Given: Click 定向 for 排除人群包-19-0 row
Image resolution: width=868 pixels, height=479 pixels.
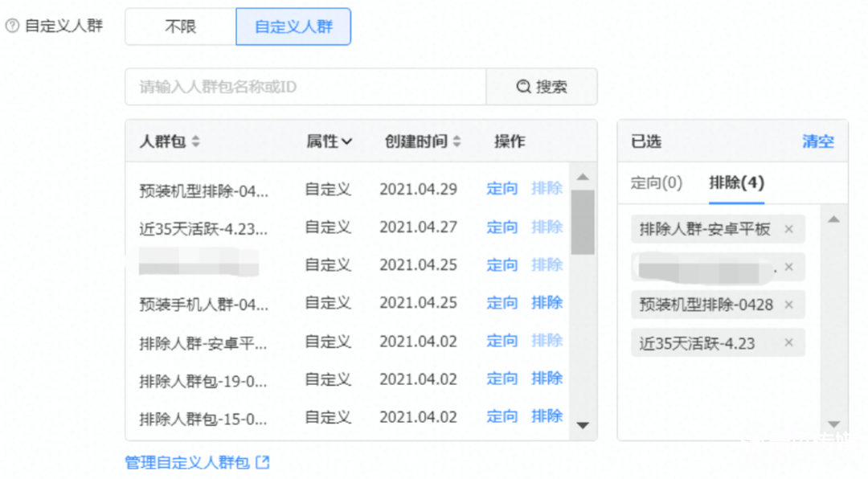Looking at the screenshot, I should pos(502,379).
